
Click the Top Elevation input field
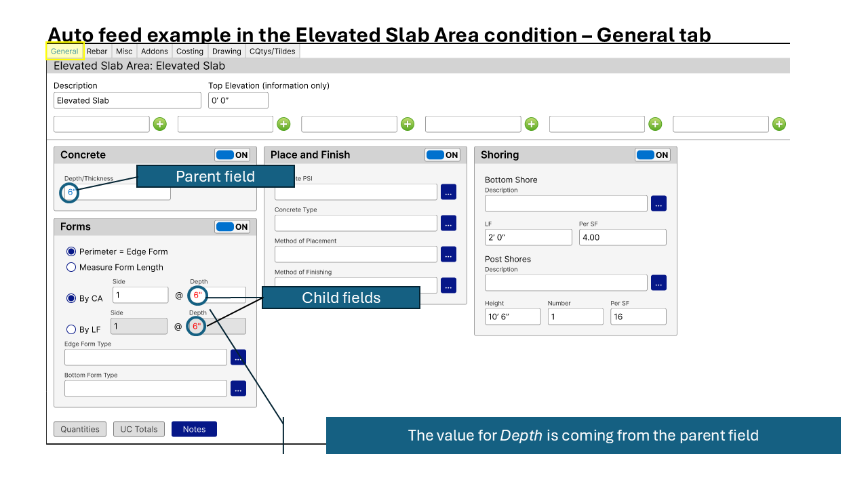238,100
